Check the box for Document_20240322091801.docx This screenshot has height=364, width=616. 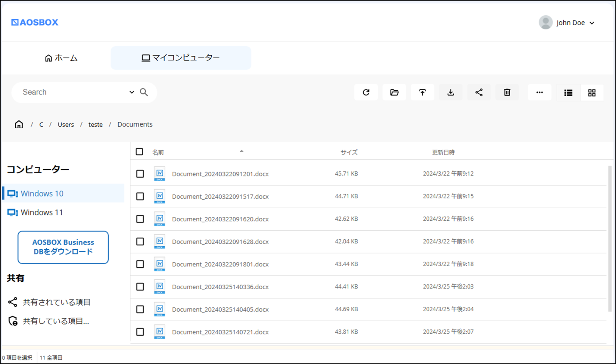140,264
